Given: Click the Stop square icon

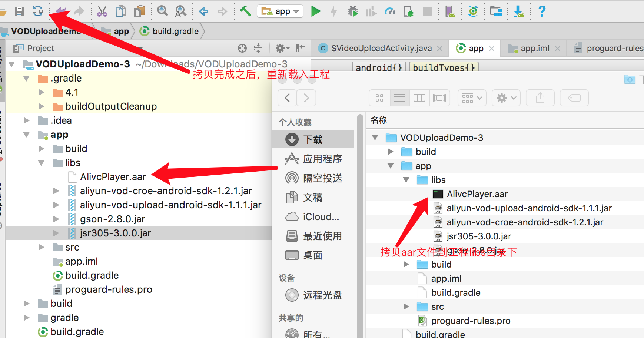Looking at the screenshot, I should 427,11.
